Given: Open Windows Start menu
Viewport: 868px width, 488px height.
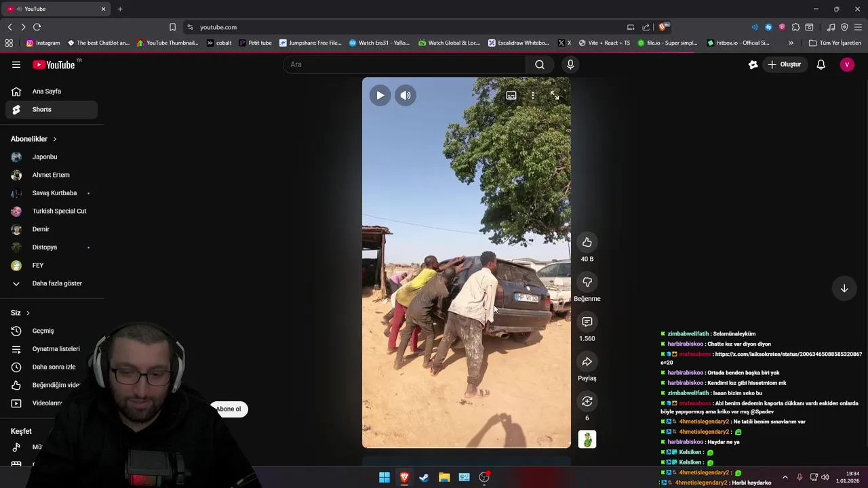Looking at the screenshot, I should 384,477.
